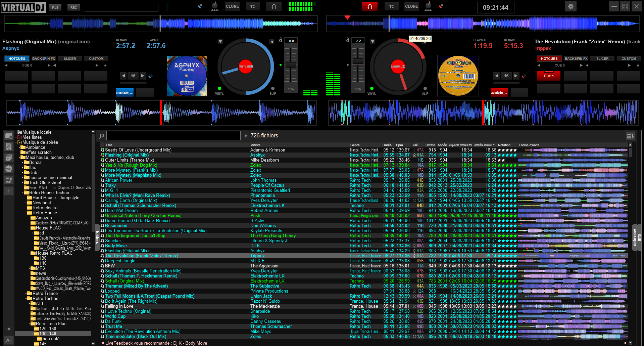644x346 pixels.
Task: Click the right deck gain knob
Action: coord(428,5)
